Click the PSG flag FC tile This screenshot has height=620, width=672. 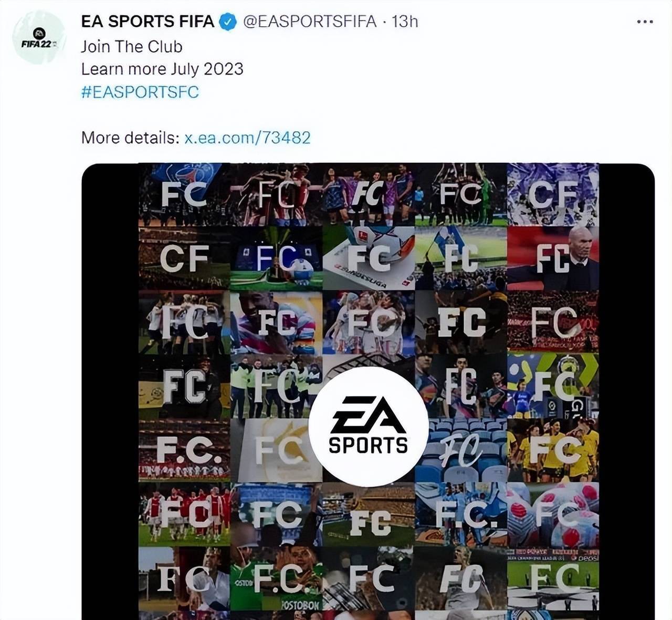pyautogui.click(x=184, y=195)
